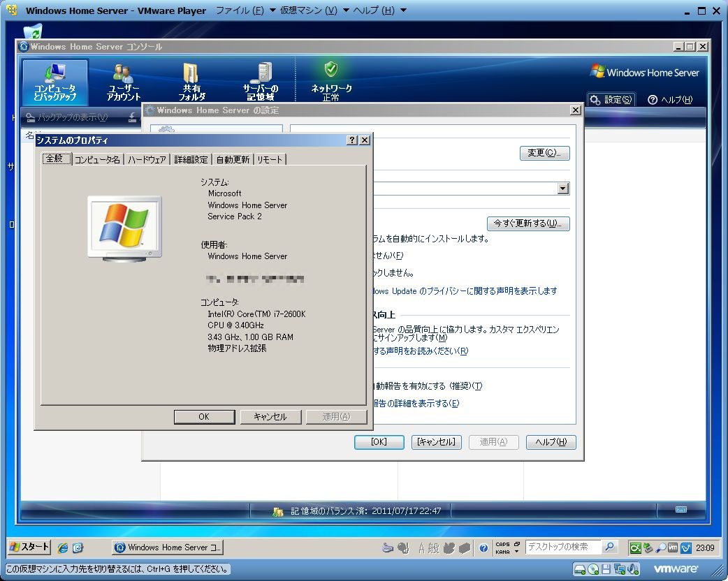Click 記憶域のバランス済 status bar text
Image resolution: width=728 pixels, height=581 pixels.
[366, 511]
